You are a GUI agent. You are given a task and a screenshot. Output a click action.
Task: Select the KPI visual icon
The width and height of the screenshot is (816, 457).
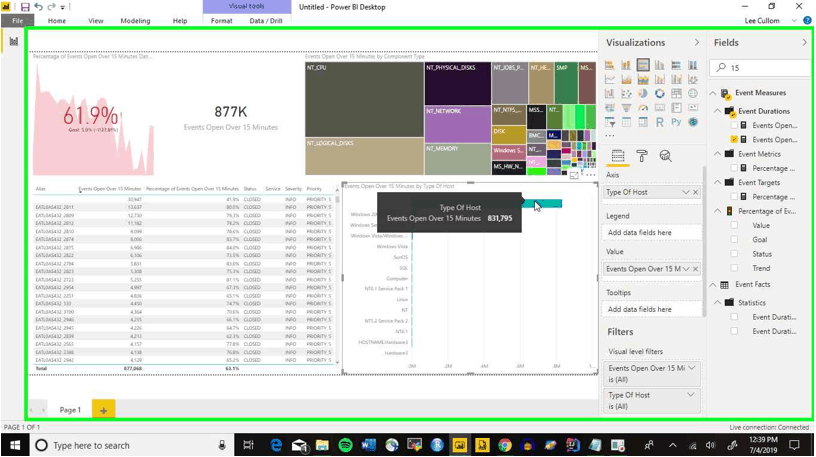click(693, 108)
